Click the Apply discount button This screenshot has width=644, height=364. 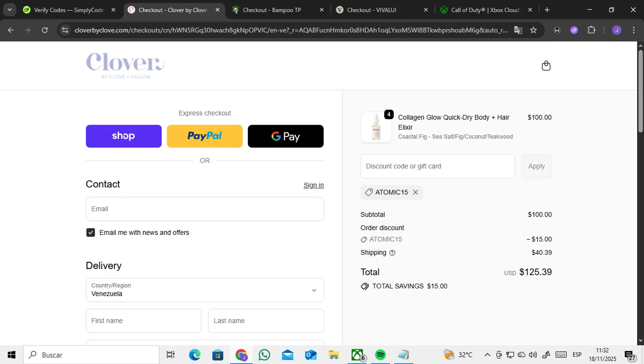click(x=536, y=166)
